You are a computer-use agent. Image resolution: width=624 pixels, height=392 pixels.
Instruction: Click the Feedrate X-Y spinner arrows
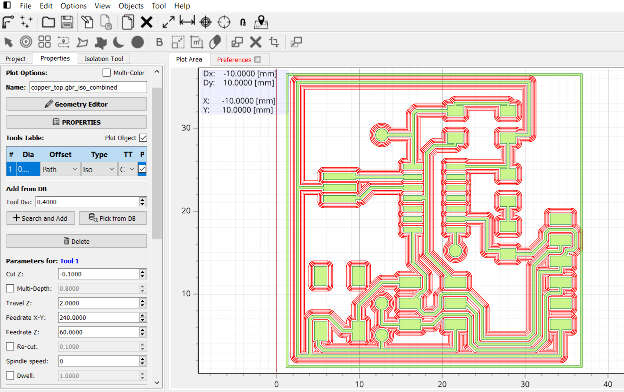(x=142, y=317)
